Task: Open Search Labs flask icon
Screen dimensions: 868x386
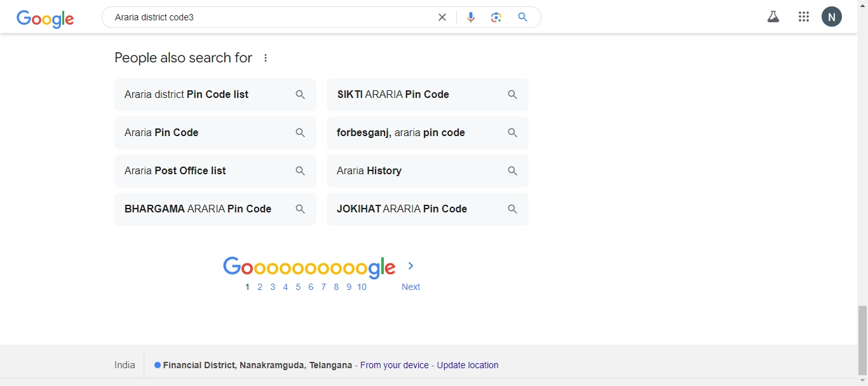Action: (773, 17)
